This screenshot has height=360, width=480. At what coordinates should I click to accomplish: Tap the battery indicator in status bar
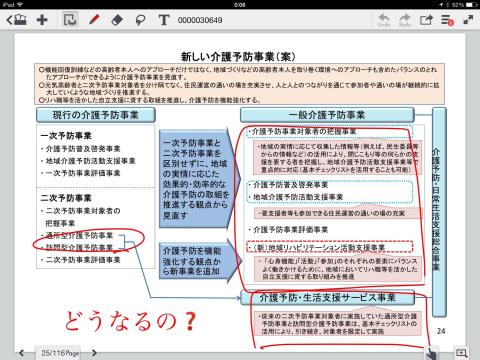click(x=472, y=5)
